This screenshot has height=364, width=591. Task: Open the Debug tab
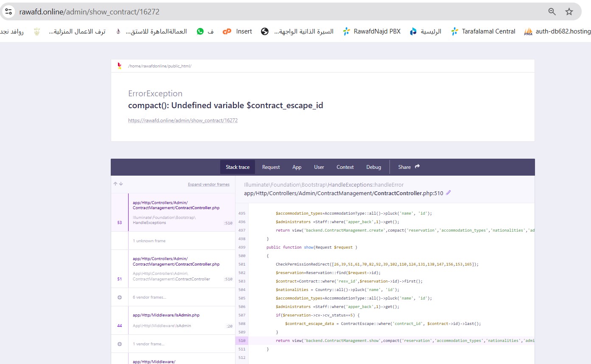point(373,167)
